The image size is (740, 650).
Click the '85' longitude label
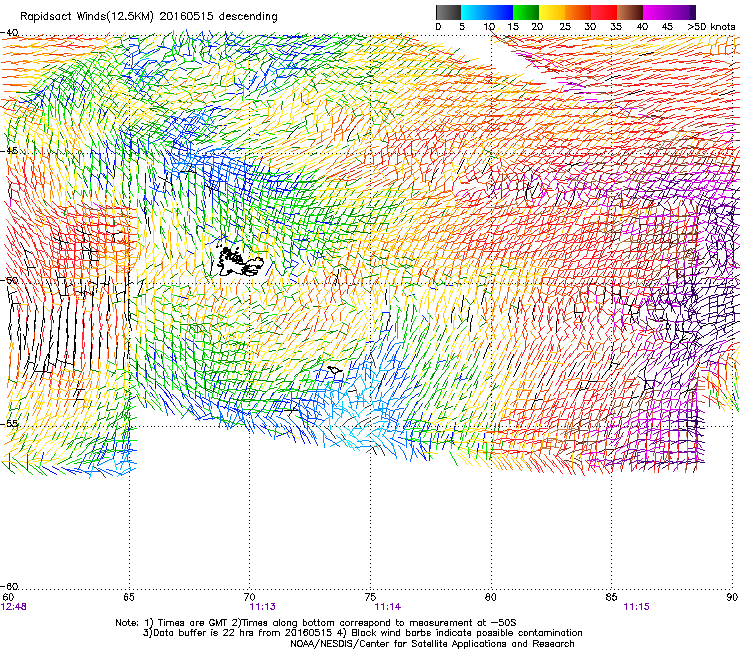(x=611, y=597)
